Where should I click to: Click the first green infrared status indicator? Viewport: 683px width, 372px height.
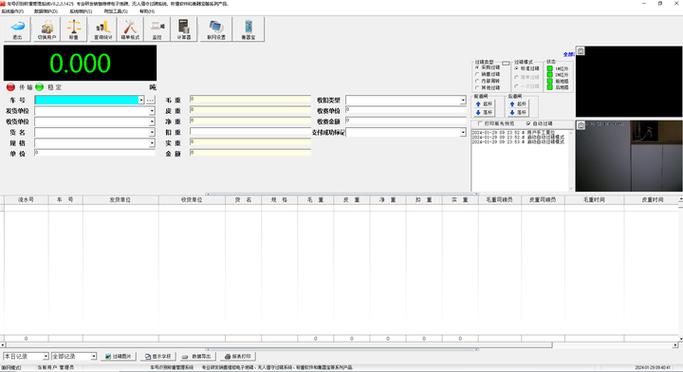coord(550,69)
